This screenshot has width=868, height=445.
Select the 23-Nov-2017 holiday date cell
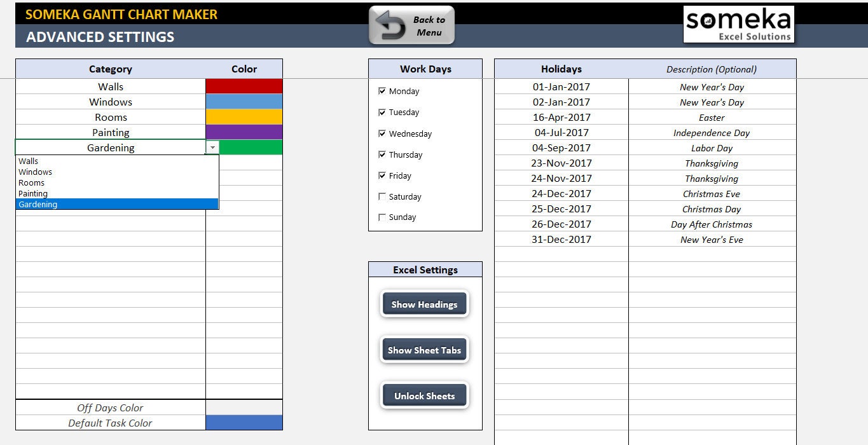pyautogui.click(x=561, y=163)
